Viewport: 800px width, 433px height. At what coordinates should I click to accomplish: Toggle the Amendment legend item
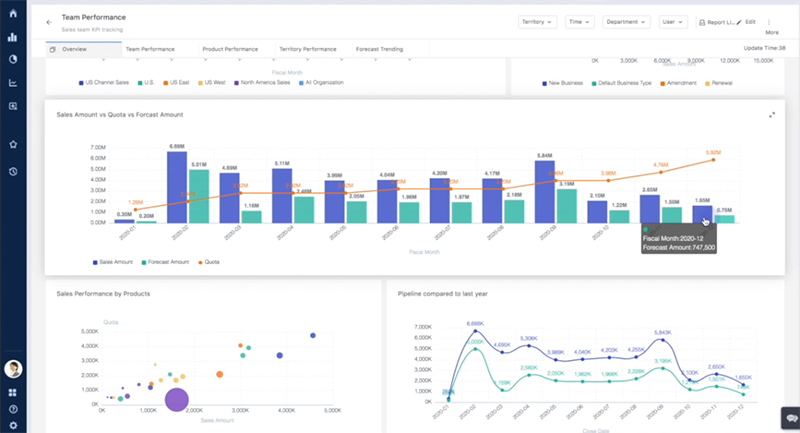678,83
